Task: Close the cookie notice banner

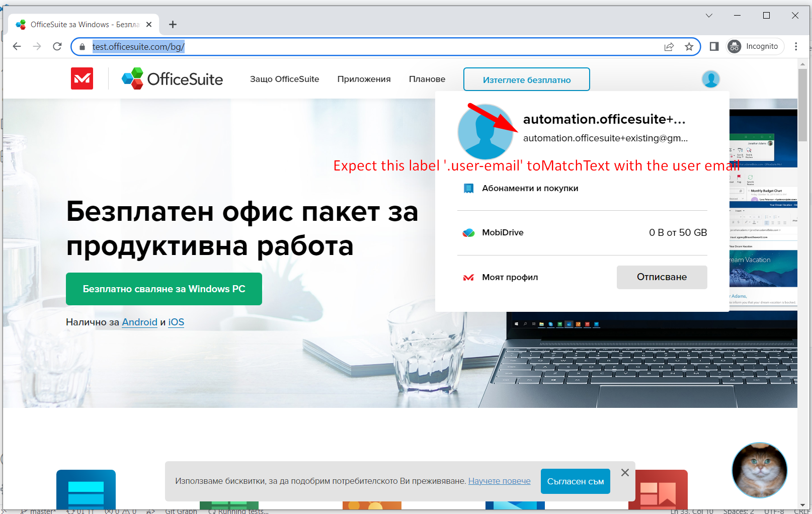Action: click(x=625, y=472)
